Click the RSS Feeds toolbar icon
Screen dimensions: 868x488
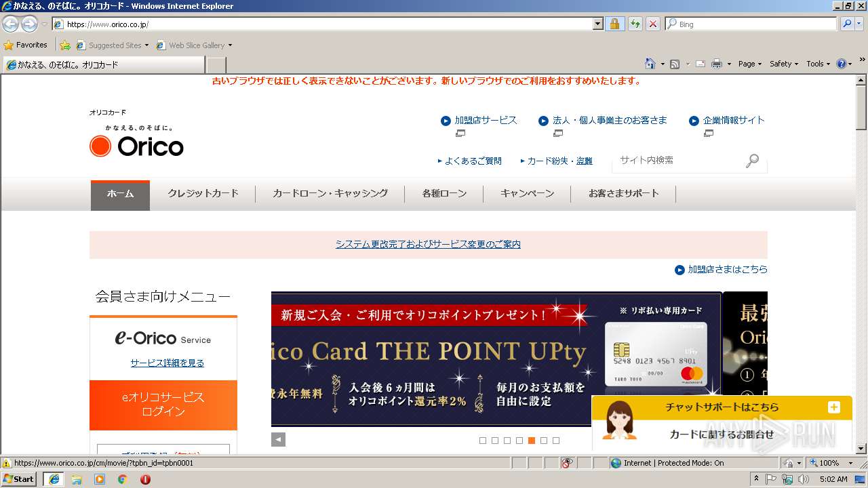tap(675, 64)
